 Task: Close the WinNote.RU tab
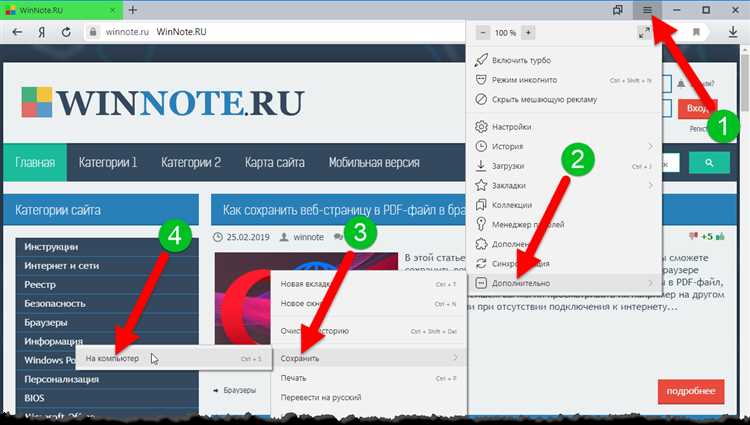tap(113, 10)
